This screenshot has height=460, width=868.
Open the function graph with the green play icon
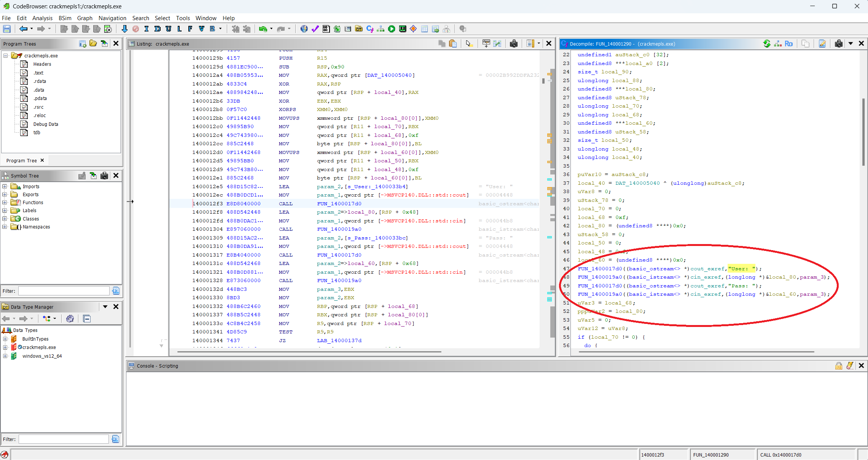(392, 29)
